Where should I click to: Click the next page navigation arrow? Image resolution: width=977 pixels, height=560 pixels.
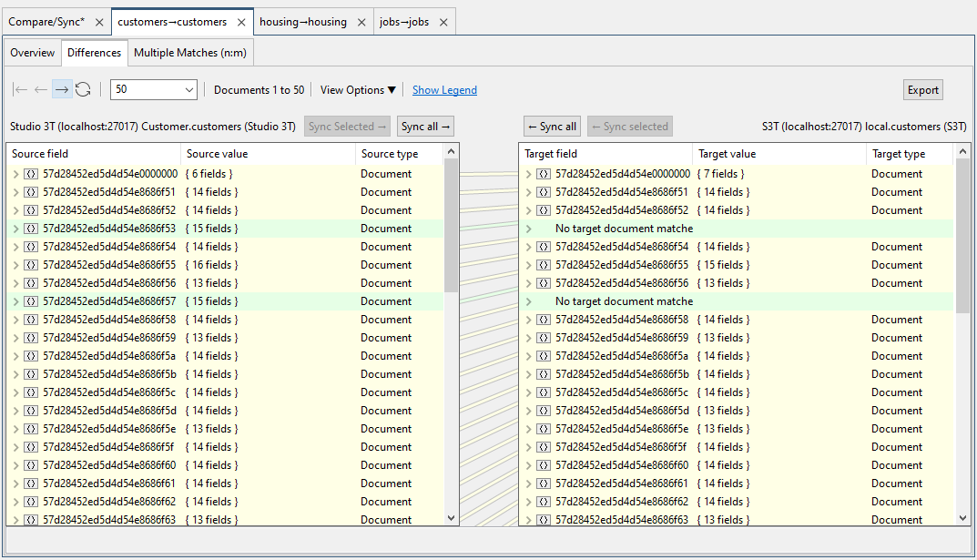coord(61,89)
